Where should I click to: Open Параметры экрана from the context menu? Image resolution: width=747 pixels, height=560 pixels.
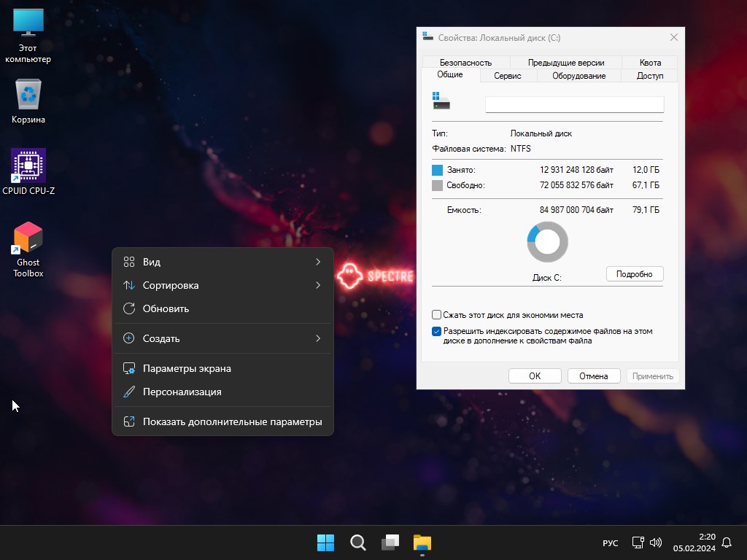(222, 368)
